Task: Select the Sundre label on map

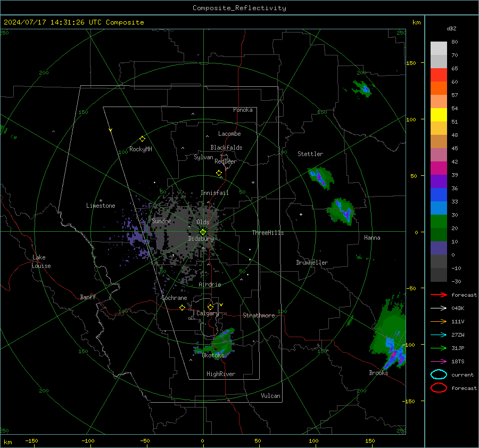Action: click(x=161, y=221)
